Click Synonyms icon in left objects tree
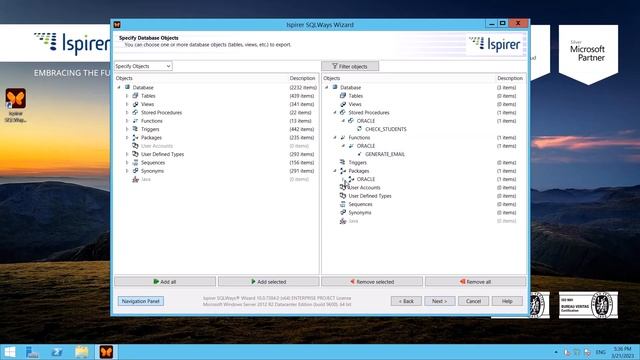The height and width of the screenshot is (360, 640). 136,171
